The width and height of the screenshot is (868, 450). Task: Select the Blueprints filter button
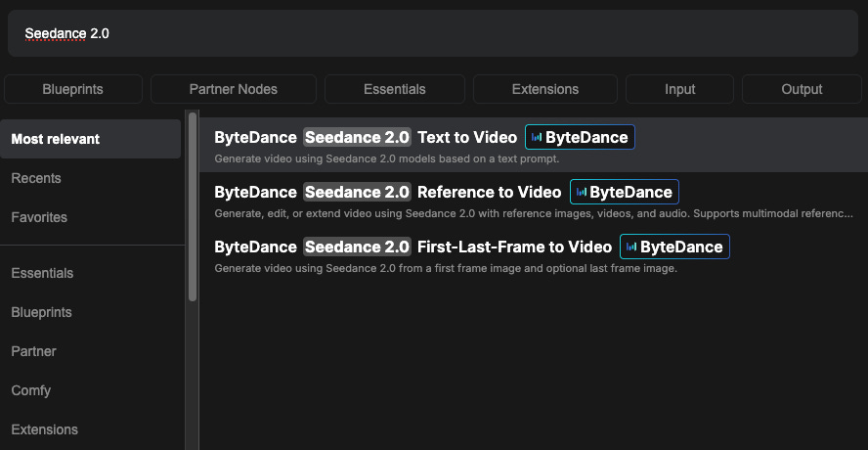73,89
